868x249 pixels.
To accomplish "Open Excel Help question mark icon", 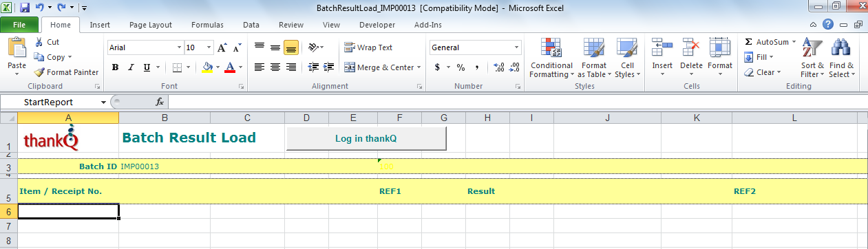I will point(828,25).
